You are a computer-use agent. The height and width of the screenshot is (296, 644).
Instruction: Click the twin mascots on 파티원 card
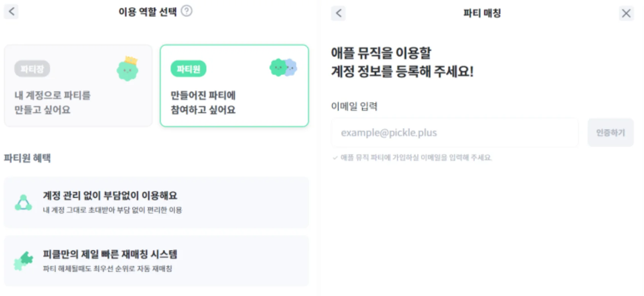tap(283, 68)
